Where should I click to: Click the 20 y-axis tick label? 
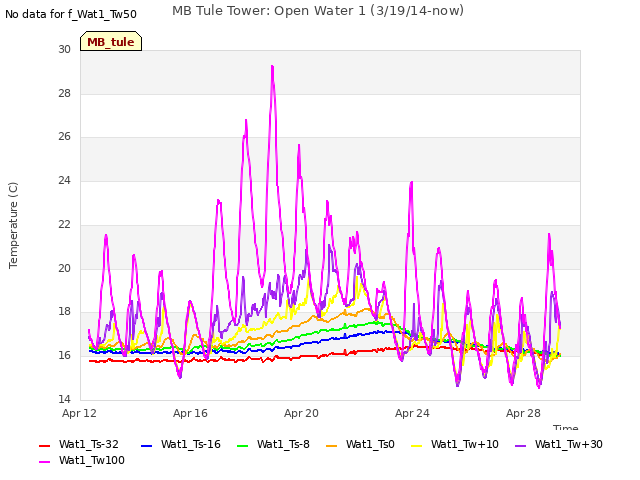64,268
